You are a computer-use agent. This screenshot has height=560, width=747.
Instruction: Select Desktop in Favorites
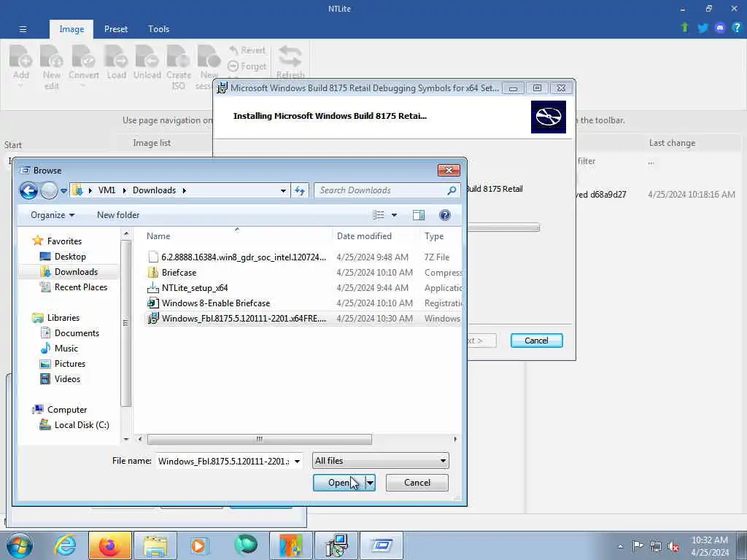tap(69, 257)
